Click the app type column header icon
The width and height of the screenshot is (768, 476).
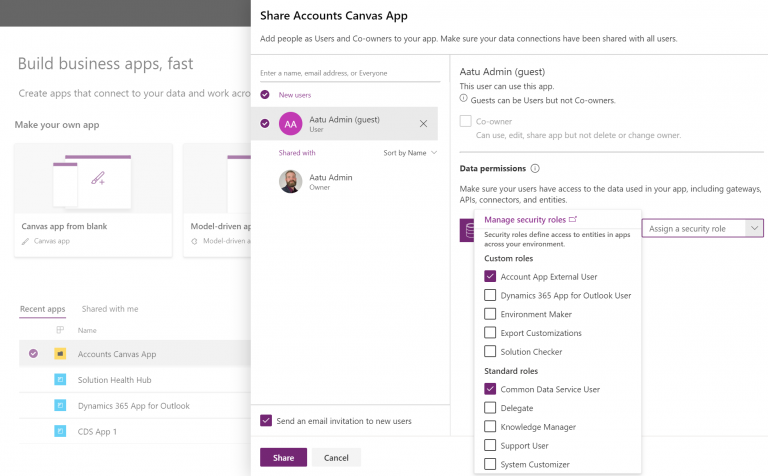point(60,330)
